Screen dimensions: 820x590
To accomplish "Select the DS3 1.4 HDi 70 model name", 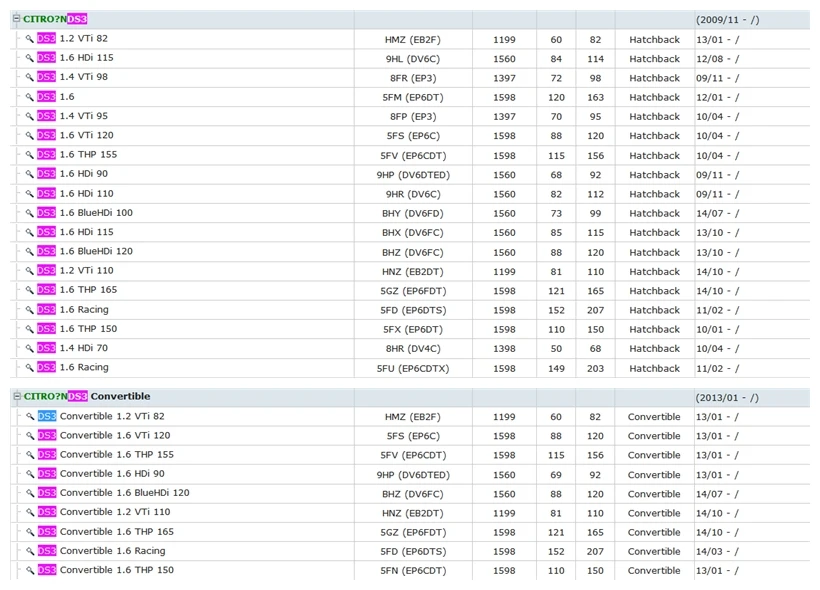I will (72, 348).
